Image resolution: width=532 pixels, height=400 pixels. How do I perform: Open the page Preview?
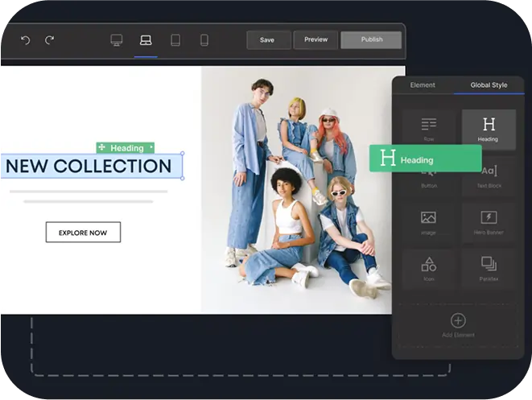[315, 39]
